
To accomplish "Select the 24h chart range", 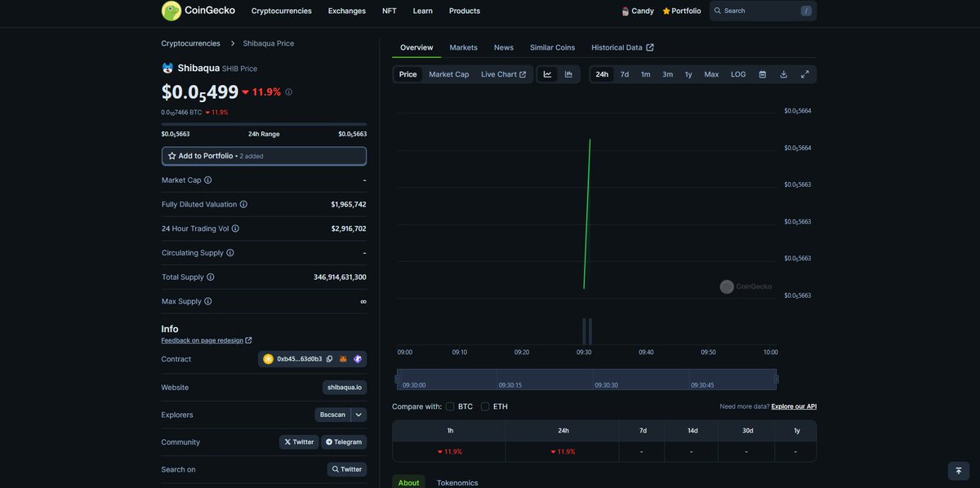I will (x=602, y=74).
